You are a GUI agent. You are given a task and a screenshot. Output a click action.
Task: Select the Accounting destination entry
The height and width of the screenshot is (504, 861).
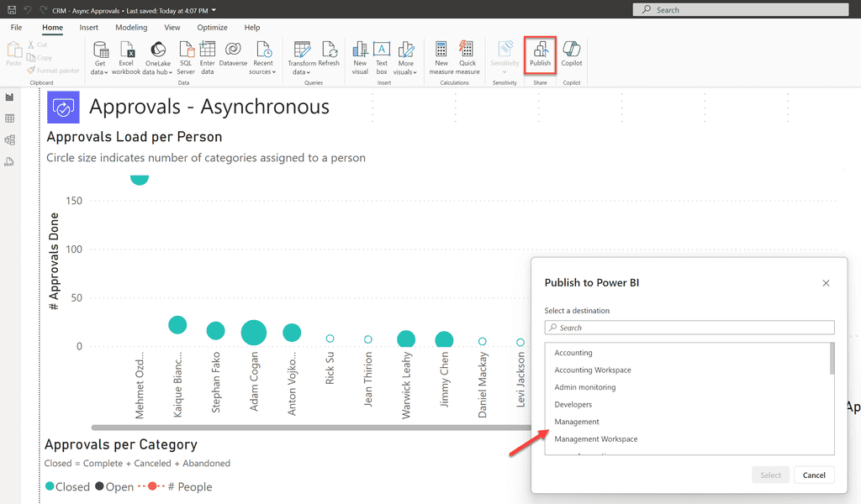point(573,353)
